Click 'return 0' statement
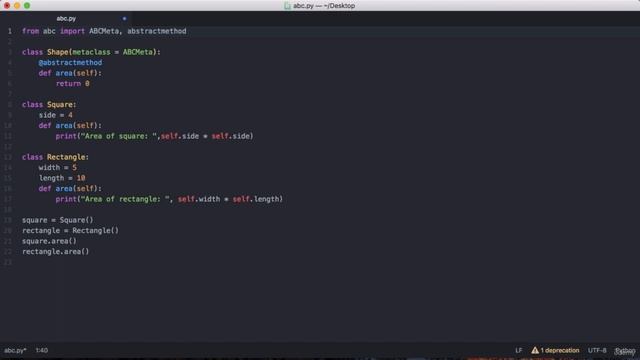 coord(72,84)
